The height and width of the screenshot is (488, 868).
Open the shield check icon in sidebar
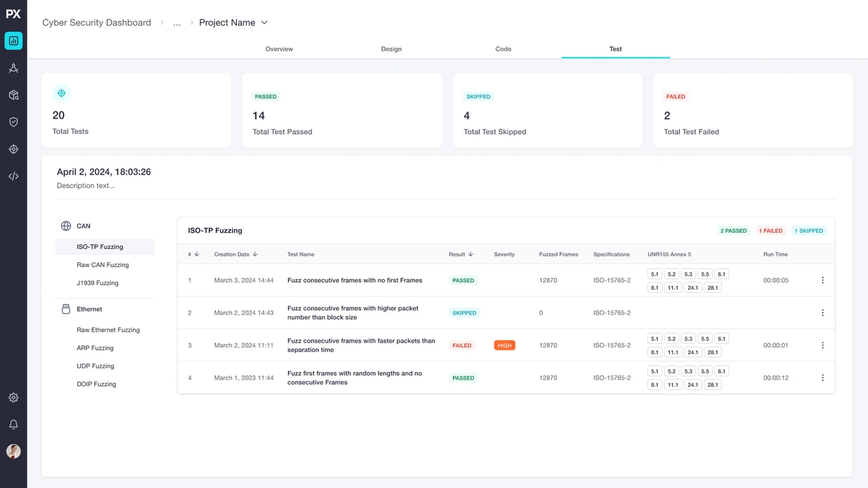(x=13, y=122)
